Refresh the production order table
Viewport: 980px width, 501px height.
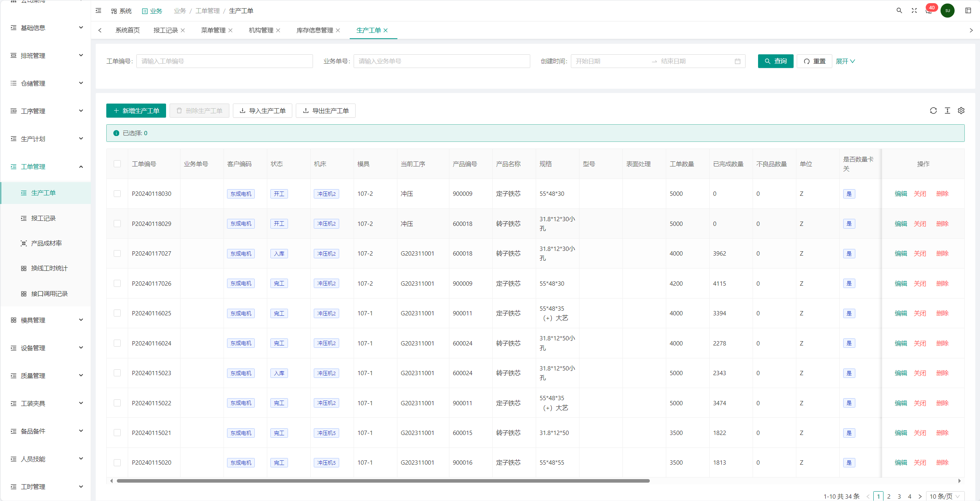[x=933, y=111]
